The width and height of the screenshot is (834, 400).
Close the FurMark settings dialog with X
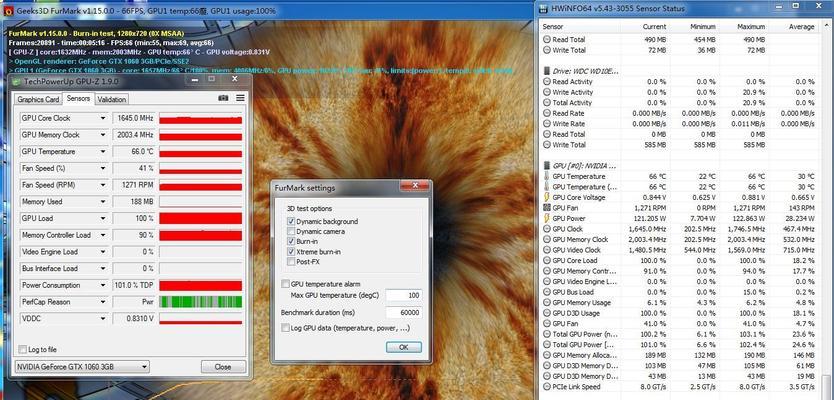(415, 186)
